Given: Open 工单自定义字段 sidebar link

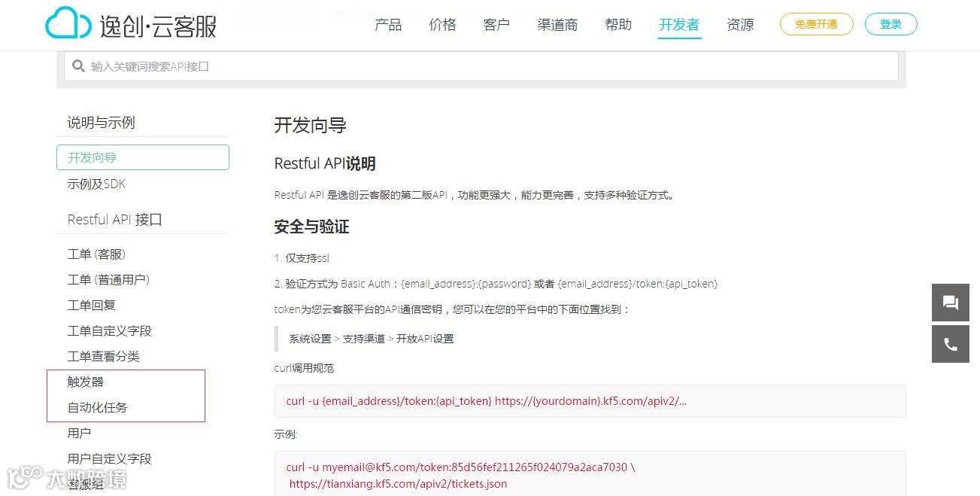Looking at the screenshot, I should tap(110, 331).
